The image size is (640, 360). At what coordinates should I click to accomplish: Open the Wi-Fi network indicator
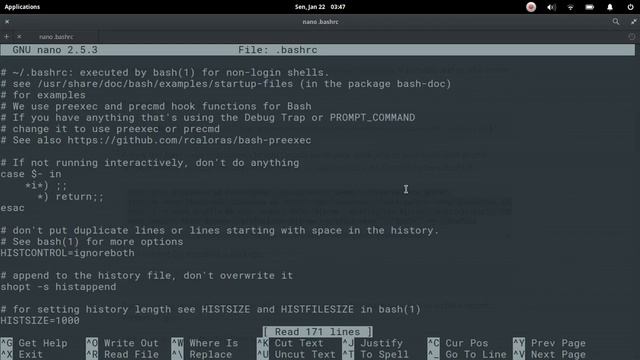(x=571, y=7)
